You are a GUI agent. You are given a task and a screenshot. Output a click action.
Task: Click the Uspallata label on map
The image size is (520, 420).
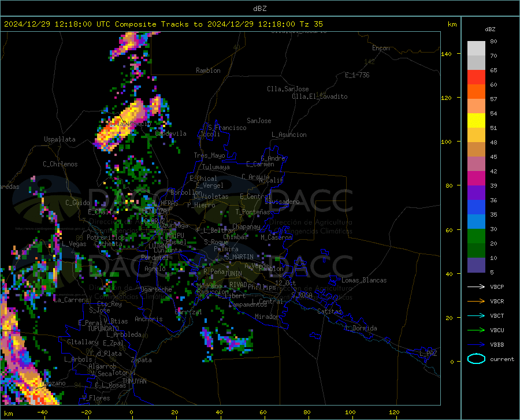point(60,139)
